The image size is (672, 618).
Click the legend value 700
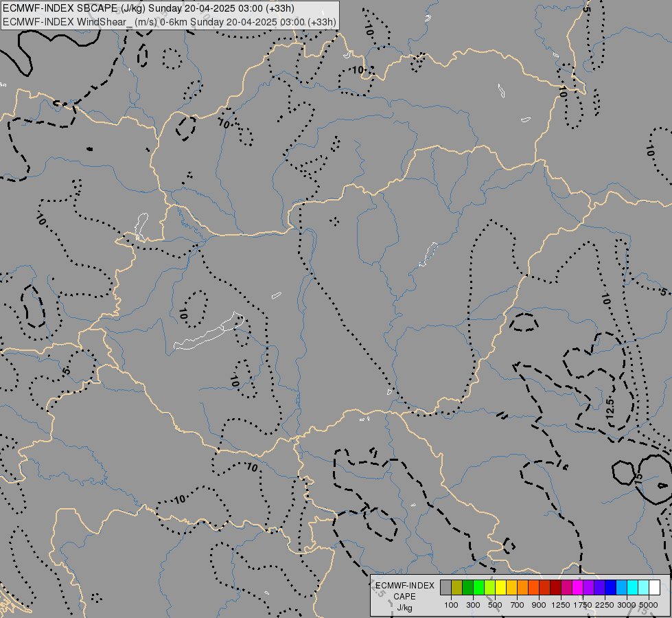tap(518, 605)
